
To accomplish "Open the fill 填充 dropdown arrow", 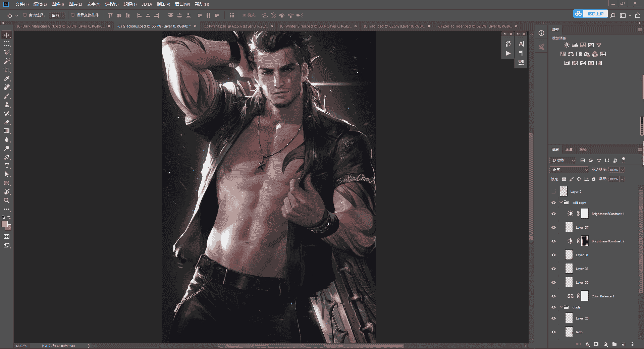I will pyautogui.click(x=622, y=179).
